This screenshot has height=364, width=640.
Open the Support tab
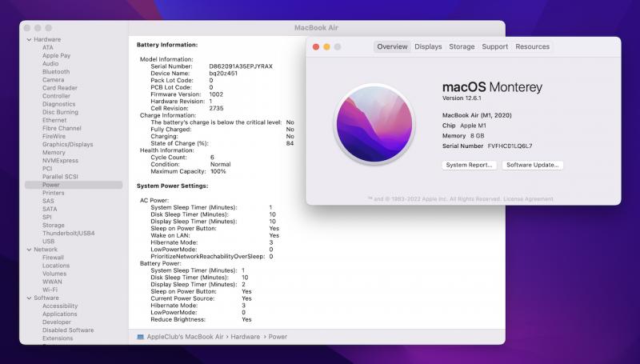tap(494, 46)
